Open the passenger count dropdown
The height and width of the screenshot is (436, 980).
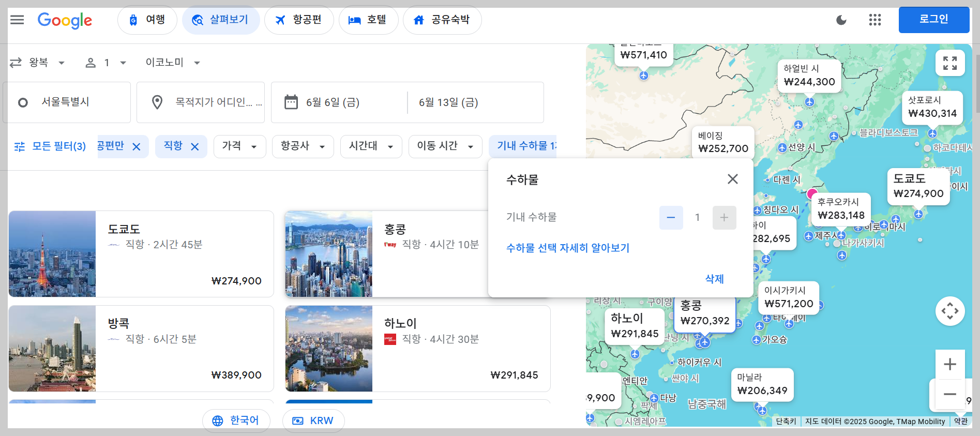pyautogui.click(x=106, y=63)
